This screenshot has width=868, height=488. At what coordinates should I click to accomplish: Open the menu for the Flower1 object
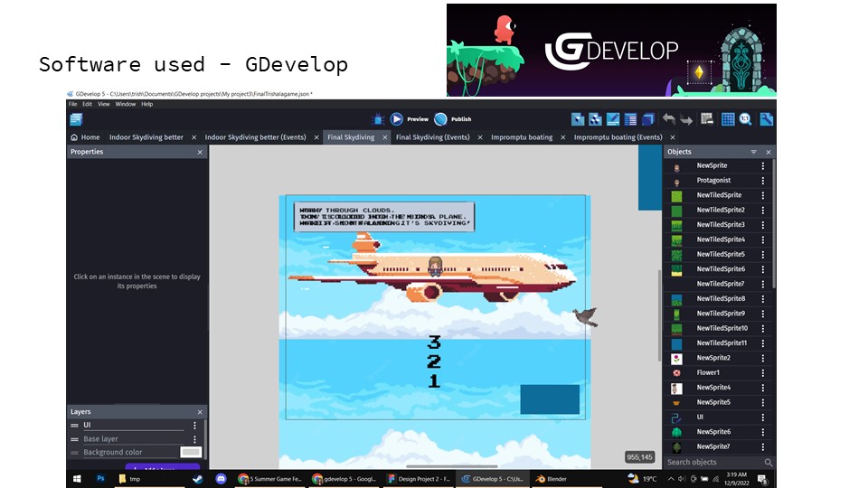[763, 373]
